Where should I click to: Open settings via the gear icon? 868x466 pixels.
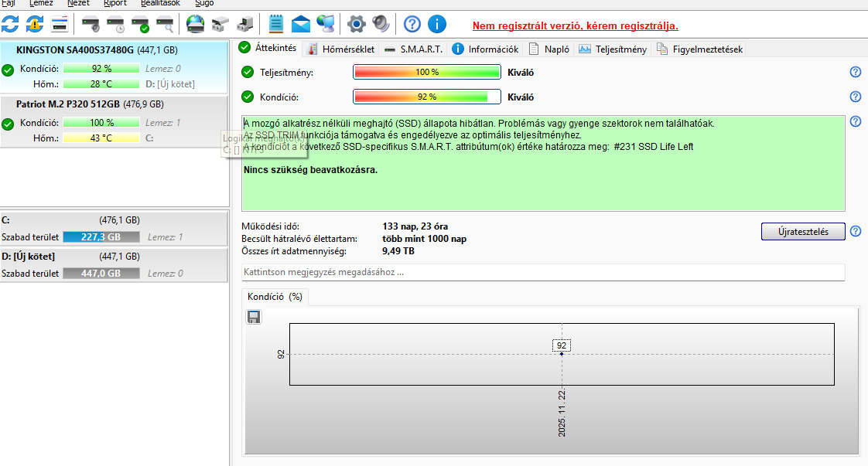[x=356, y=24]
